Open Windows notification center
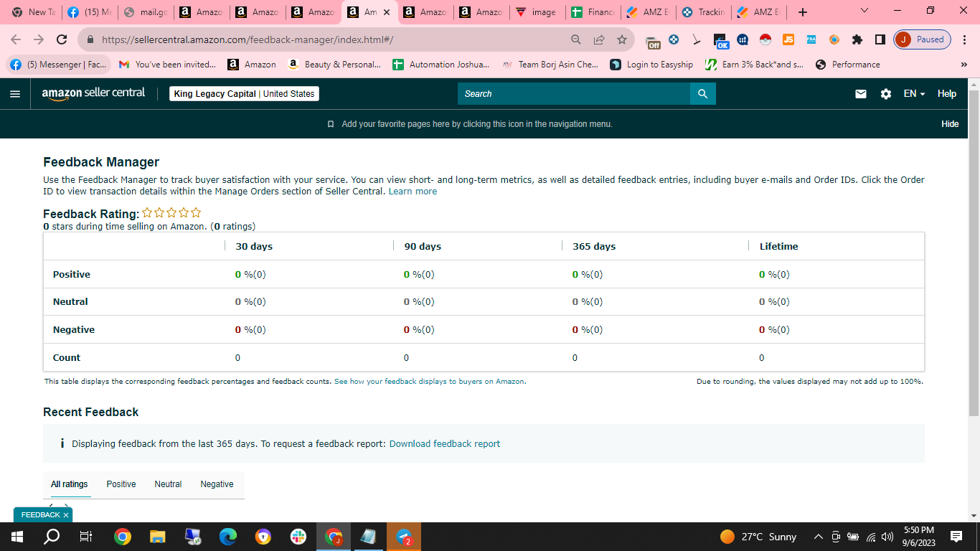 click(x=956, y=537)
